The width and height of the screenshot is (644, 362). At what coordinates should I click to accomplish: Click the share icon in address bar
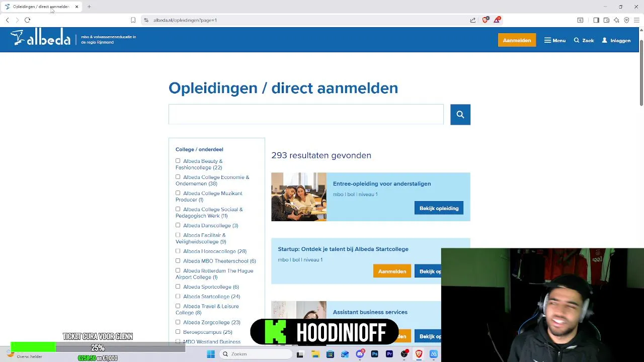pos(473,20)
